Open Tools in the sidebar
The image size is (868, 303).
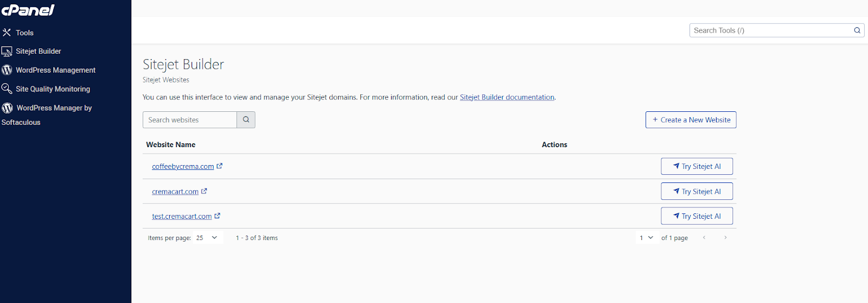pyautogui.click(x=24, y=33)
